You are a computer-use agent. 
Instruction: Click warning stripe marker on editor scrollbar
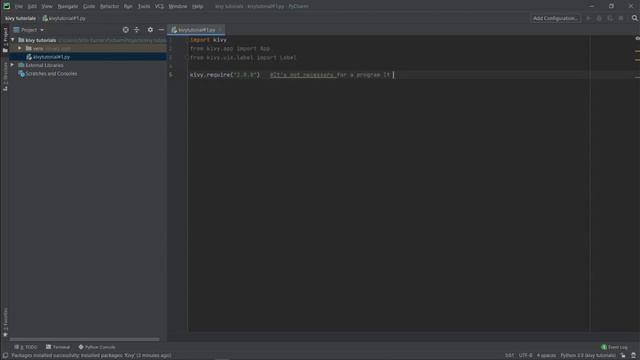coord(637,51)
